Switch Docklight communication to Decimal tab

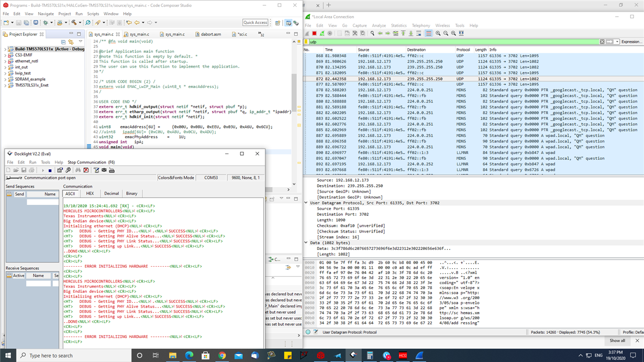pos(112,193)
